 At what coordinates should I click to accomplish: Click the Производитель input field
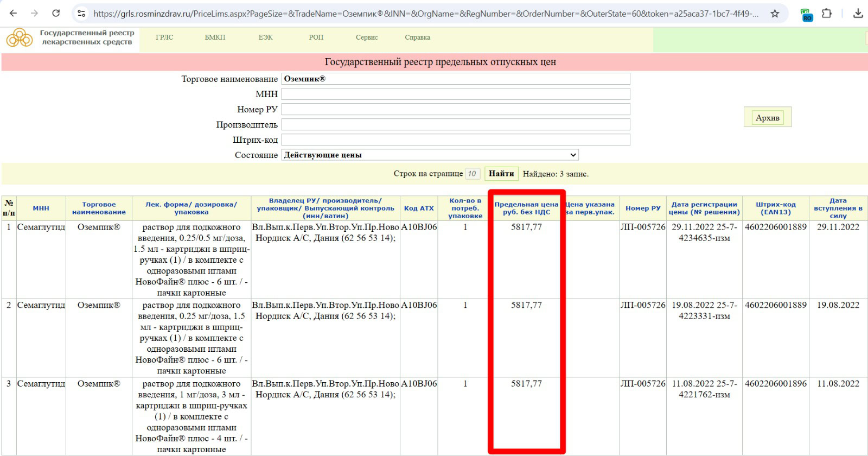(456, 124)
